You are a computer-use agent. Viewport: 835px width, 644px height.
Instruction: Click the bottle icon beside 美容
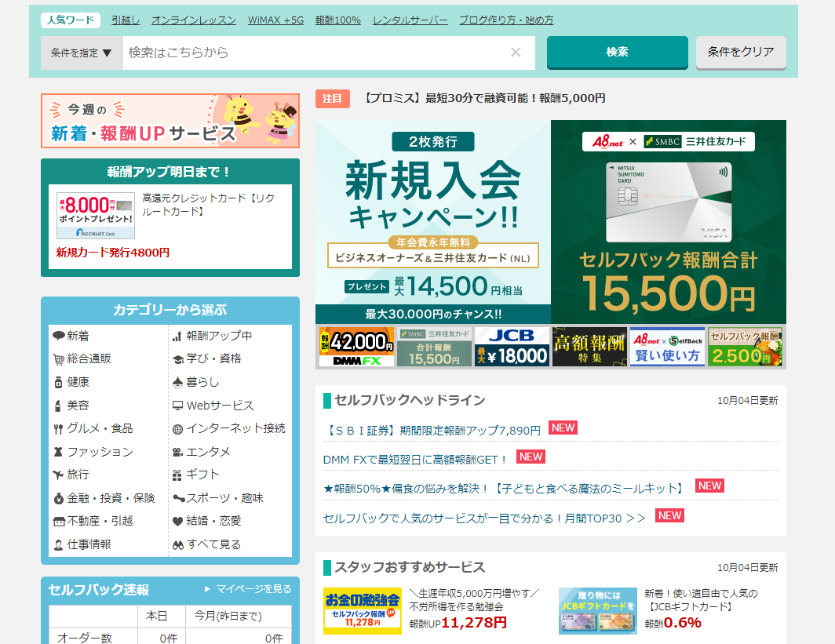58,406
